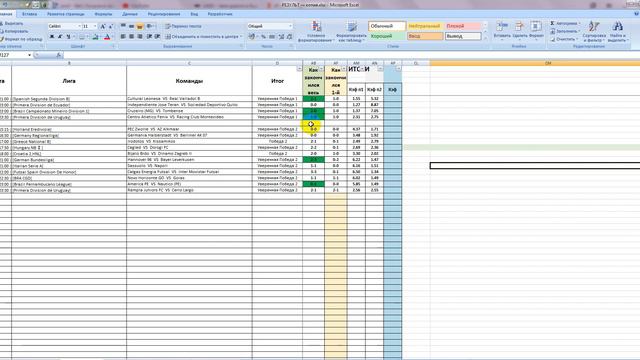Viewport: 640px width, 360px height.
Task: Click the Decrease Indent icon
Action: click(149, 37)
